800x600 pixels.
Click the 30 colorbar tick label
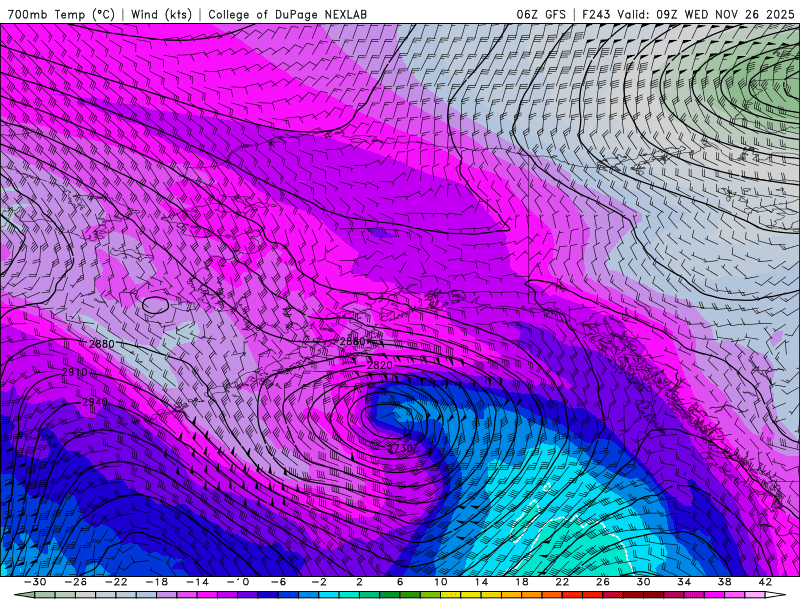point(643,582)
